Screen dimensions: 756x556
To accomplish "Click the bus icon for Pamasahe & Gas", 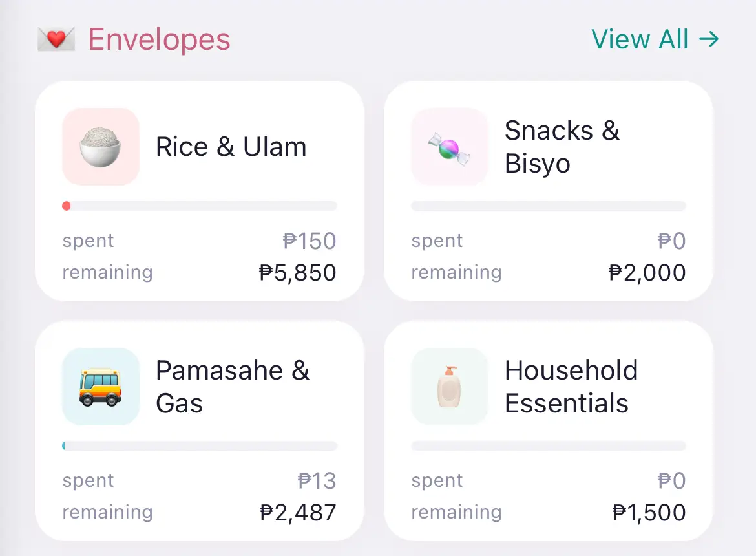I will [x=100, y=387].
